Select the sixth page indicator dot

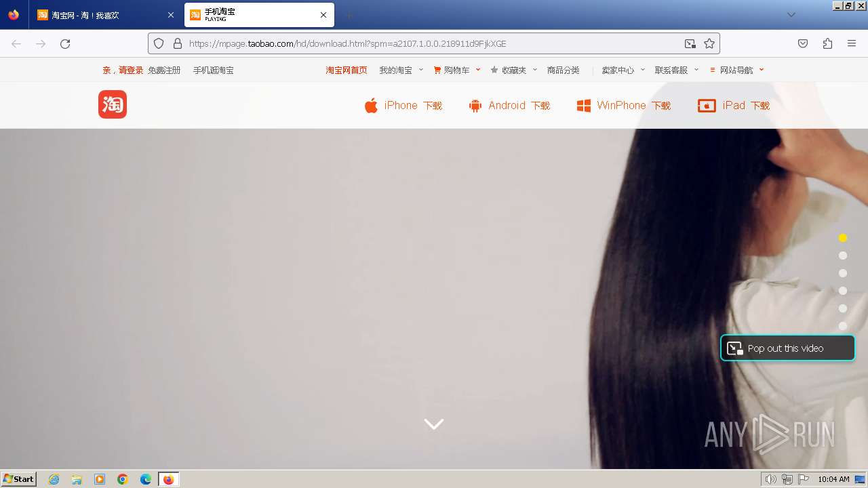pos(843,326)
